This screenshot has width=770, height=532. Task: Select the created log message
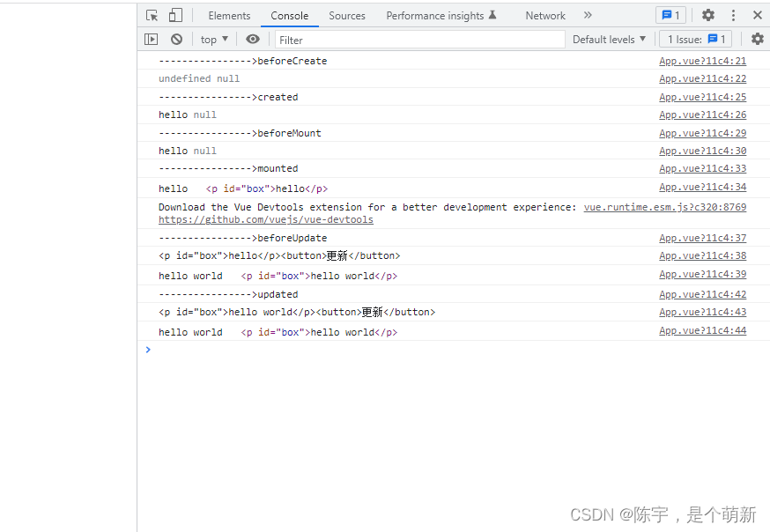click(x=228, y=97)
